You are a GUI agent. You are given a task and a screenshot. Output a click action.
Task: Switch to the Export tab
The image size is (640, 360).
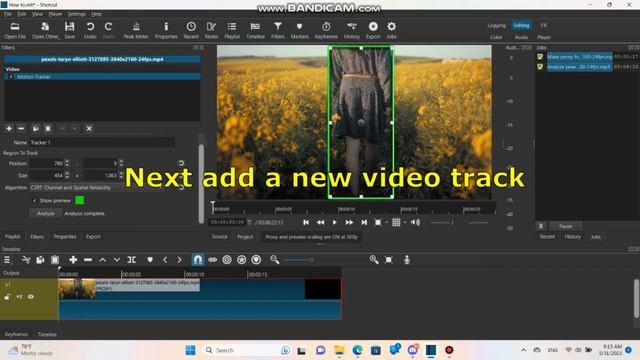click(93, 237)
